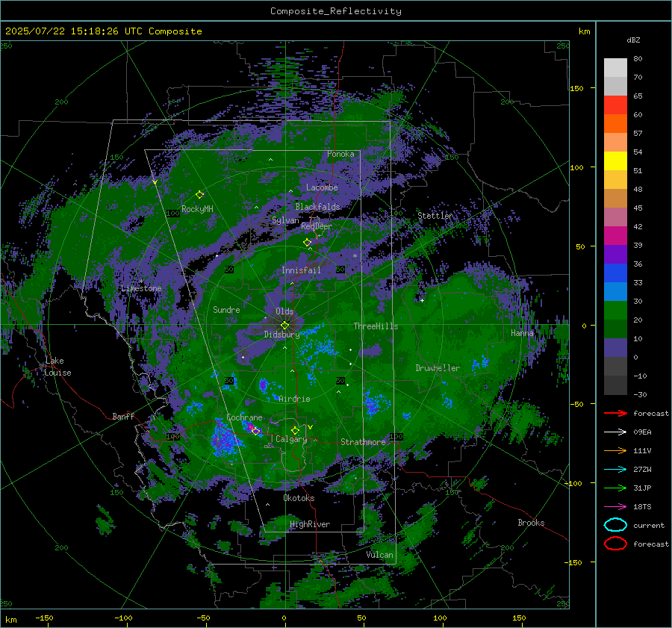
Task: Click yellow diamond marker beside Cochrane
Action: coord(255,431)
